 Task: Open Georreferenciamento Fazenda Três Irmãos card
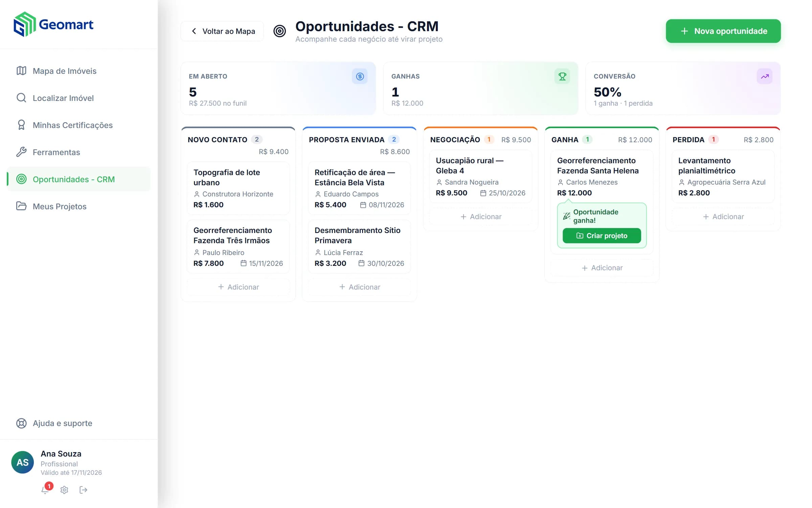(x=238, y=247)
